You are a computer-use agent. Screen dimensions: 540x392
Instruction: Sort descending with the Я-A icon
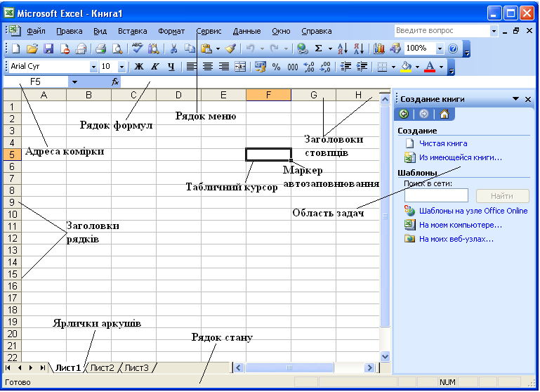359,48
